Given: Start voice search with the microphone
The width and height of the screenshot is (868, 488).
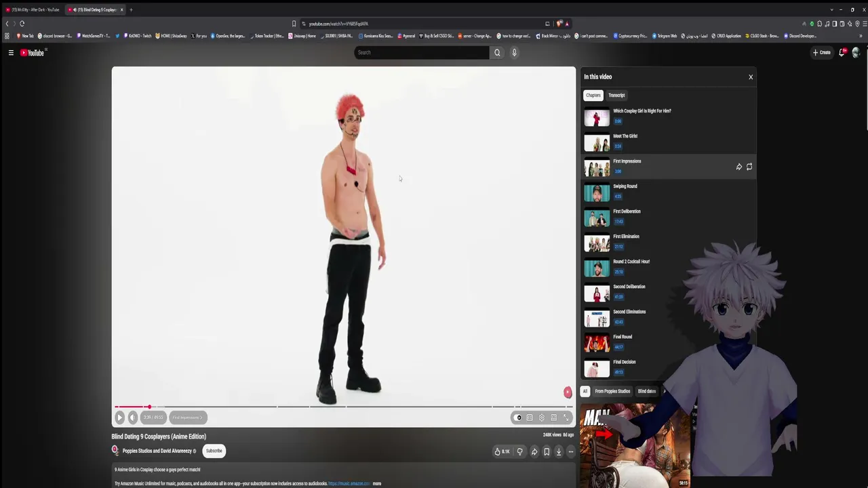Looking at the screenshot, I should 514,52.
